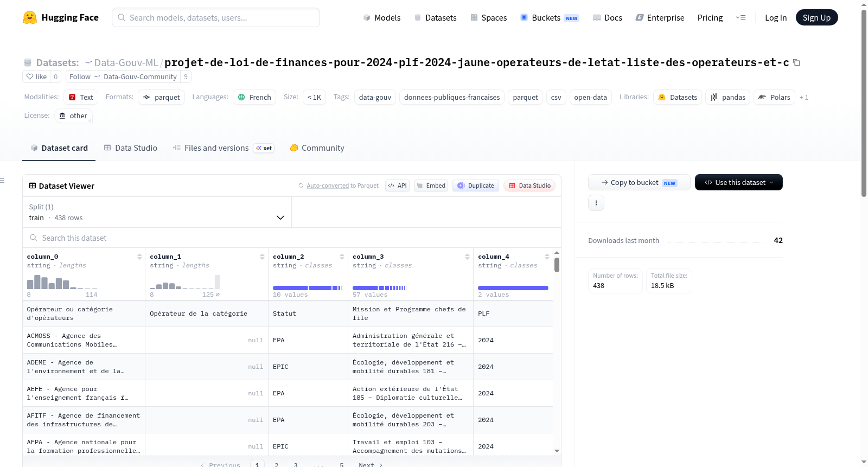Open the main navigation overflow menu icon
Image resolution: width=868 pixels, height=467 pixels.
[x=741, y=17]
